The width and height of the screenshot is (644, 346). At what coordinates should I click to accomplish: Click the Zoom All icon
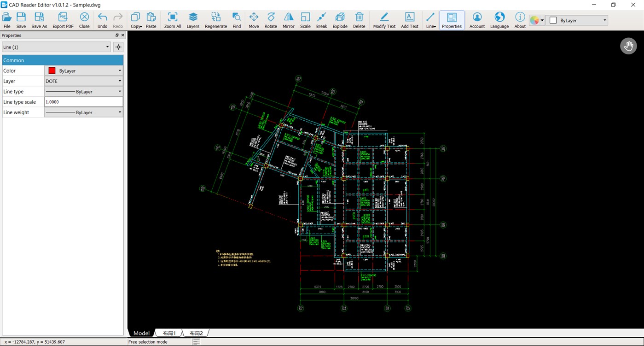click(172, 20)
